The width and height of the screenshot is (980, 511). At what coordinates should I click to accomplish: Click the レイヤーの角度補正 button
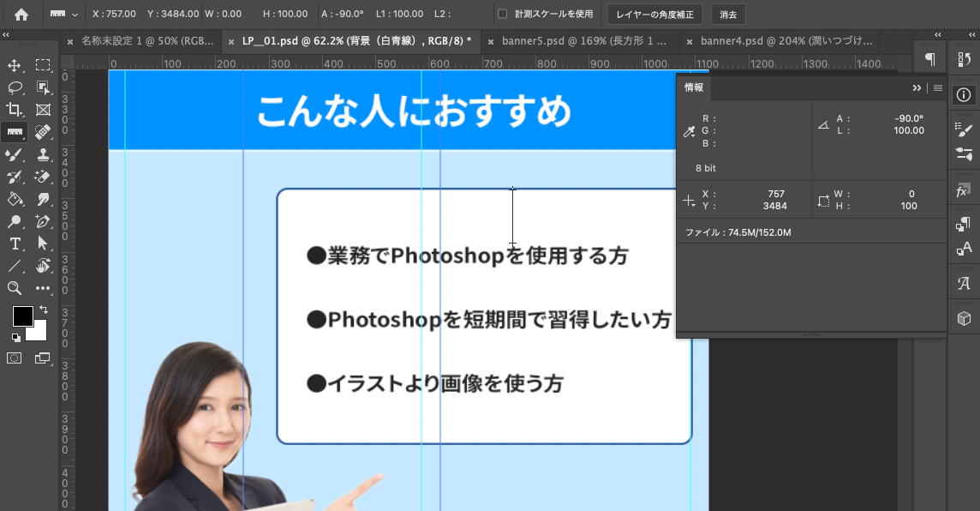coord(655,14)
